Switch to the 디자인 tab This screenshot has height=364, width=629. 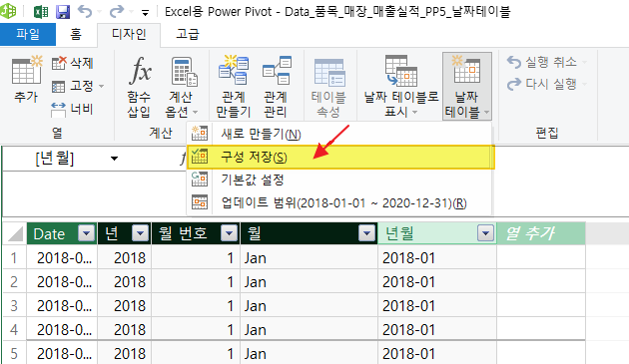(129, 34)
